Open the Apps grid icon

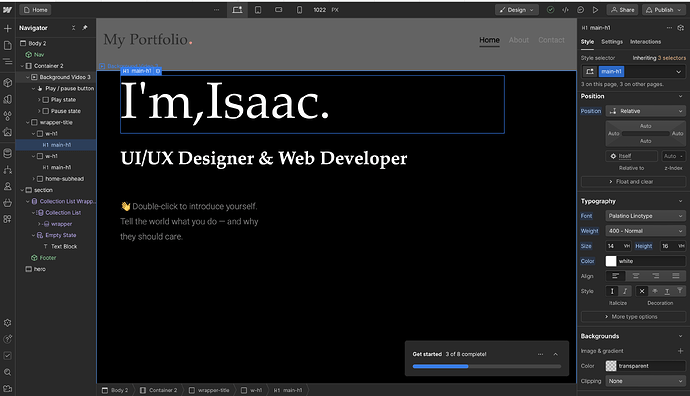coord(7,219)
